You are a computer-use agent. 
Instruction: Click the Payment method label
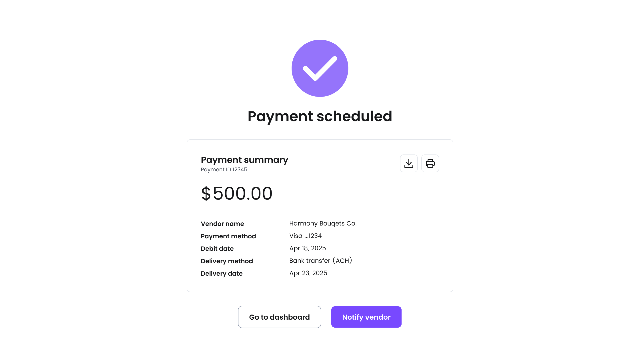click(228, 236)
